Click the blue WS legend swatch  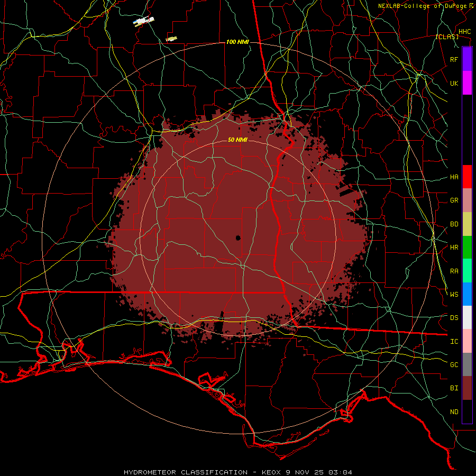point(467,294)
